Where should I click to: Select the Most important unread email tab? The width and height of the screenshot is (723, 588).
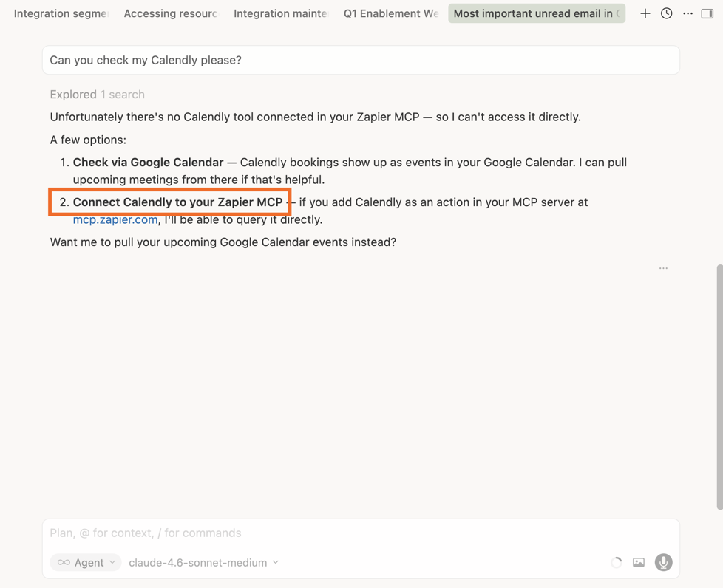[537, 13]
